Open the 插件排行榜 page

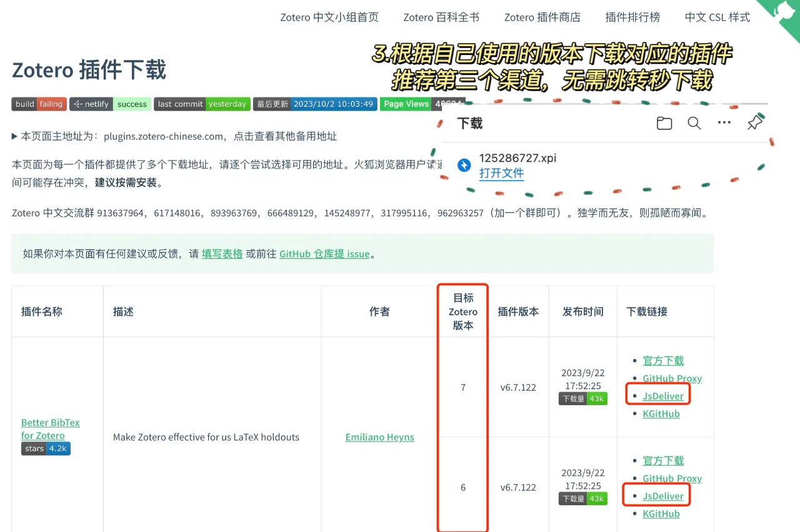point(632,17)
